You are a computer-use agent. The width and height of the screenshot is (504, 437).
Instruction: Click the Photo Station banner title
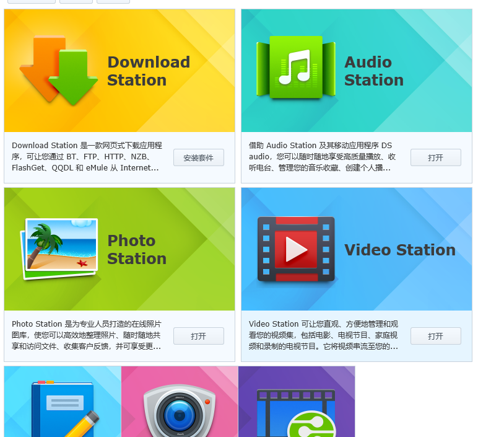pos(137,250)
